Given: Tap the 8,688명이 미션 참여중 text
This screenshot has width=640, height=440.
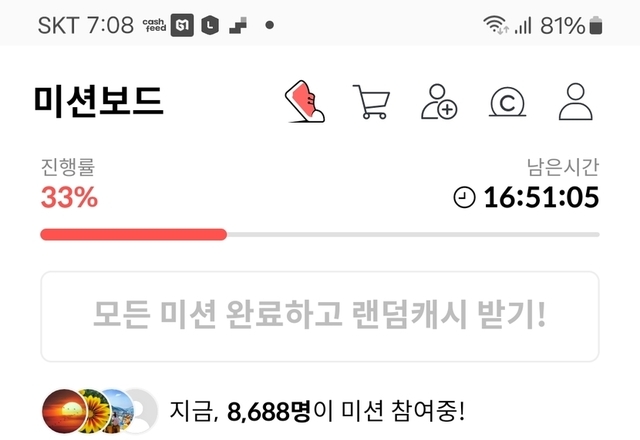Looking at the screenshot, I should tap(317, 411).
